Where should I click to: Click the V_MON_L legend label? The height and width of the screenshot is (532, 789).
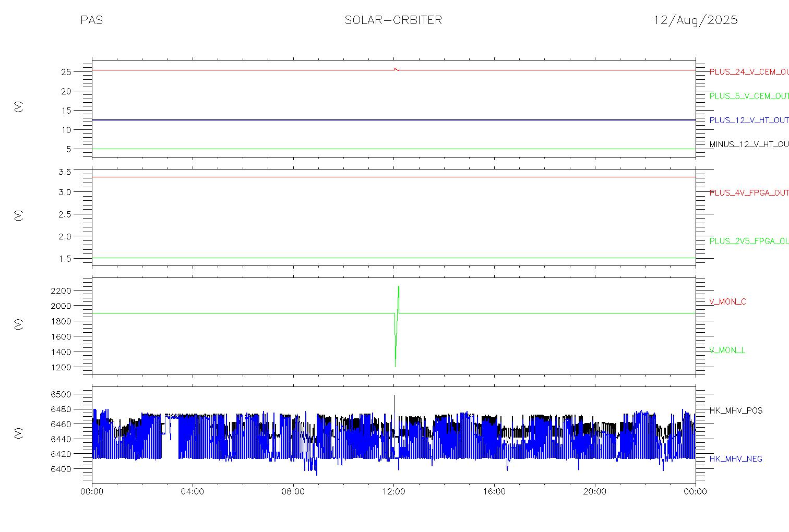pos(727,350)
